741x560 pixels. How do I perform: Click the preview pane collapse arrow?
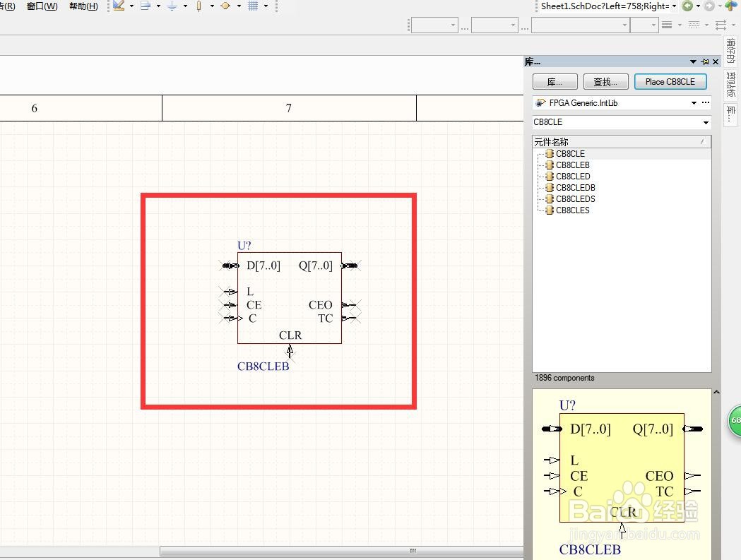[x=716, y=392]
